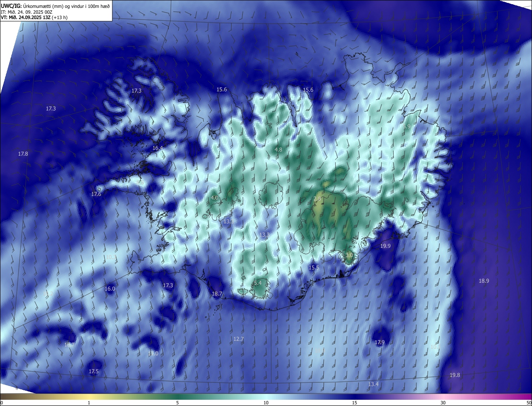Click the 0 tick on the colour scale
532x406 pixels.
point(1,403)
